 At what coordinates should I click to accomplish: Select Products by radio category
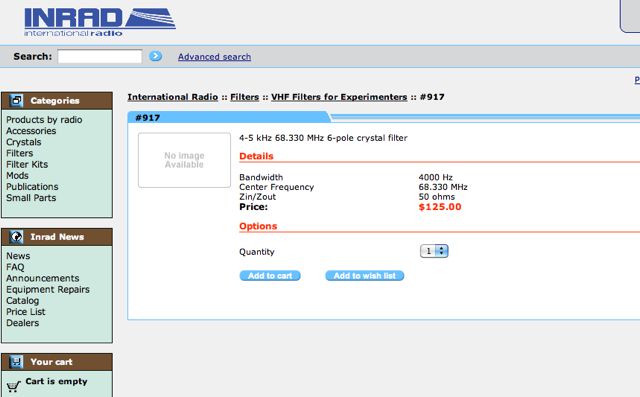(x=44, y=120)
